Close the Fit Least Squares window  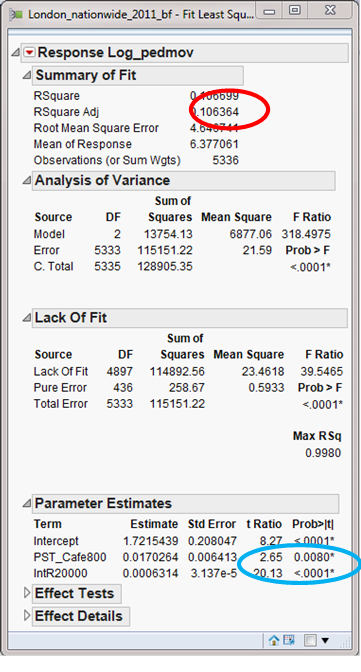330,10
